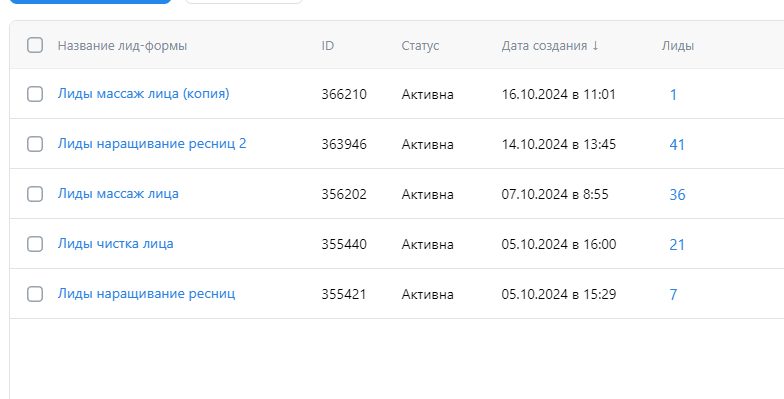Open the Лиды наращивание ресниц form
Image resolution: width=784 pixels, height=399 pixels.
[x=146, y=294]
